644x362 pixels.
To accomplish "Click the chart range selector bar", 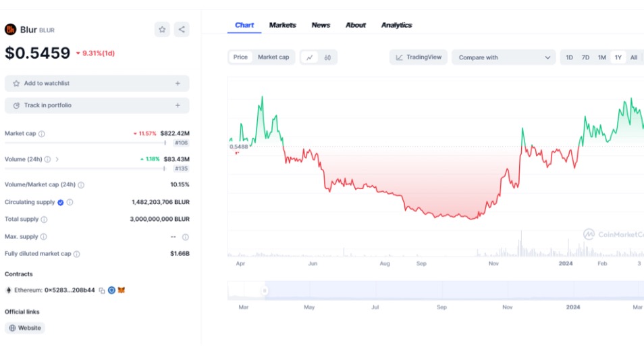I will pyautogui.click(x=436, y=290).
